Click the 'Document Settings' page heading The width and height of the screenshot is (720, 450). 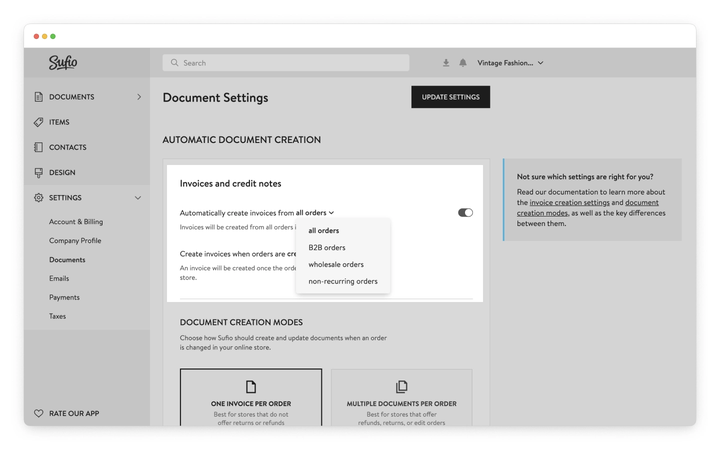click(215, 98)
